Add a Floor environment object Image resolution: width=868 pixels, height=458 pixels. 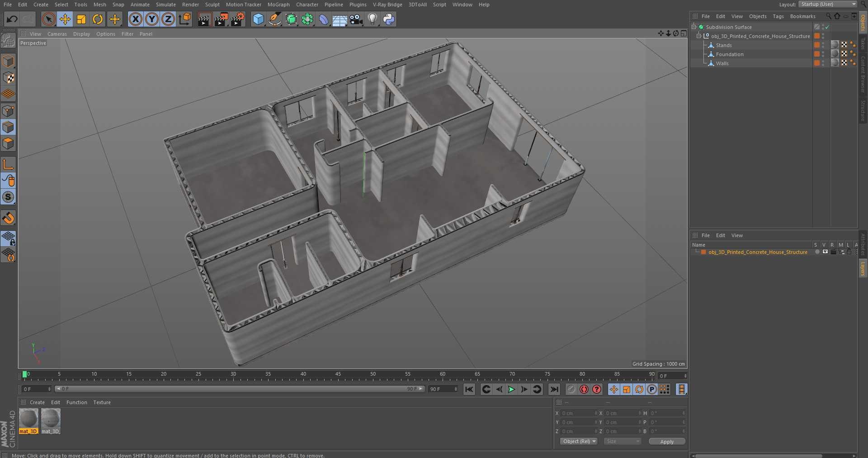pyautogui.click(x=340, y=19)
